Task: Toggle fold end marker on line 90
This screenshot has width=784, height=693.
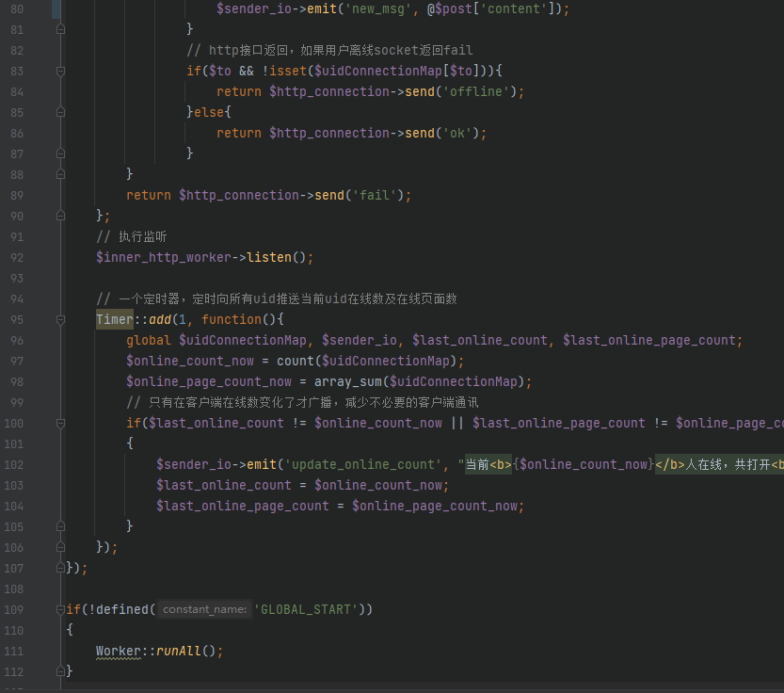Action: 60,217
